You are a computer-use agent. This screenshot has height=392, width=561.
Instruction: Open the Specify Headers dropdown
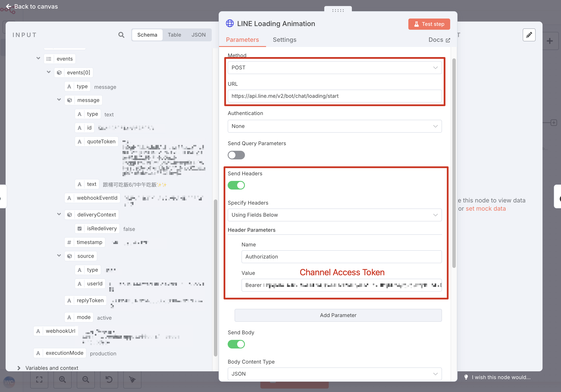click(334, 215)
